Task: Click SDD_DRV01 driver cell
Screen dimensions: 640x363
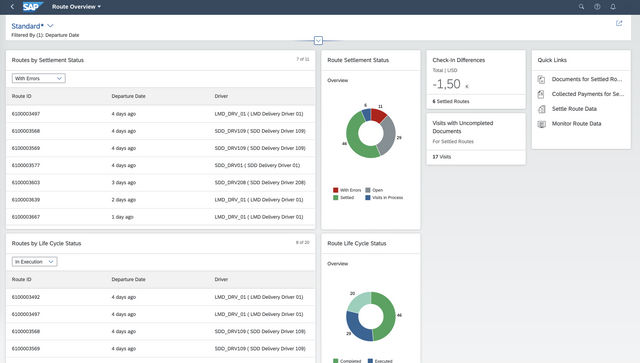Action: (x=257, y=165)
